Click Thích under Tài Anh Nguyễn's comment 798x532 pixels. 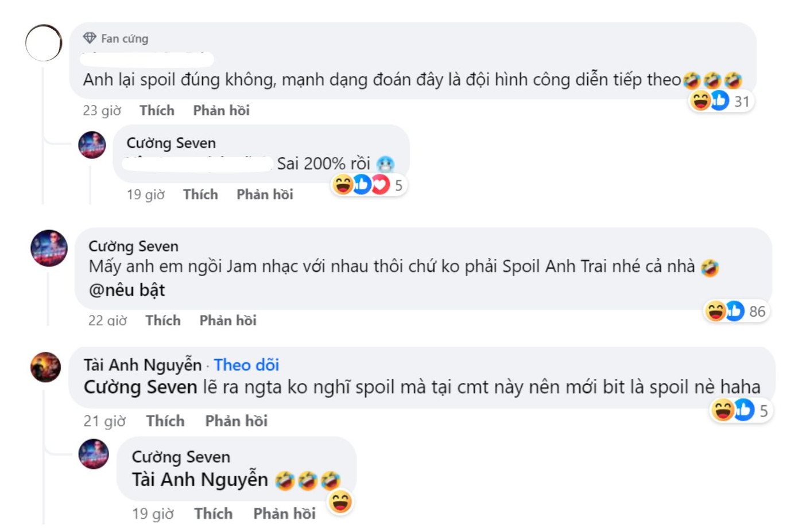pos(166,421)
